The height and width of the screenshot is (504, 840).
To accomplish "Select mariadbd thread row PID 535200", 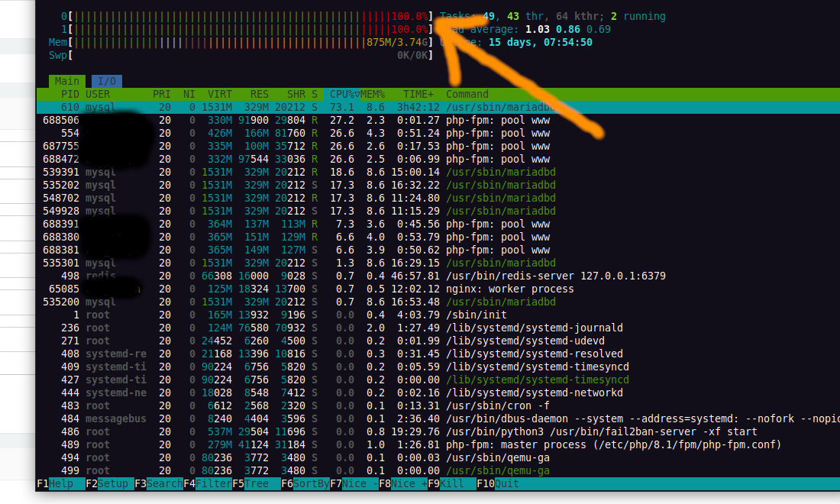I will point(438,302).
